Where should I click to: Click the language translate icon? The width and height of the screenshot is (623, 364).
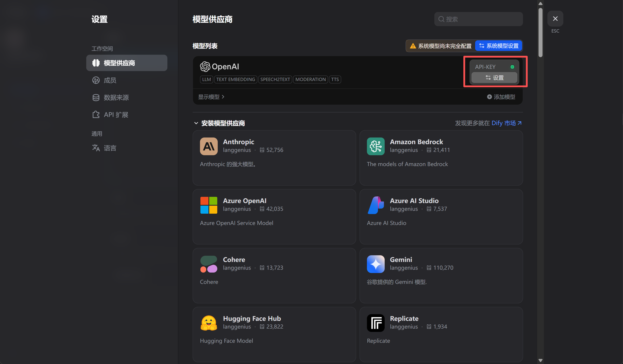coord(96,148)
